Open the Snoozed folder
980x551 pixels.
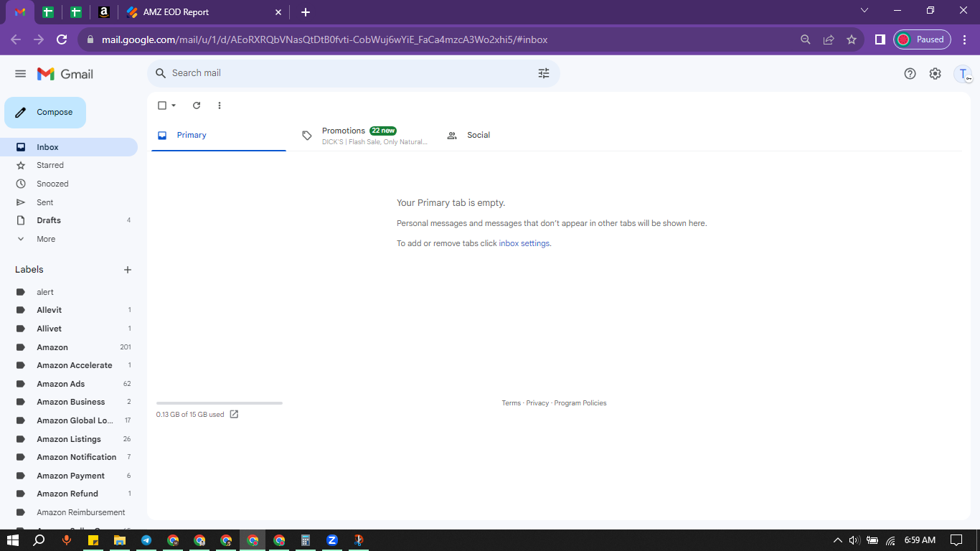pos(69,184)
